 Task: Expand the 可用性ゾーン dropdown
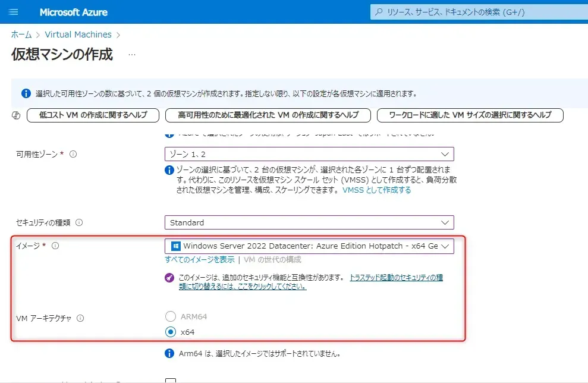click(x=309, y=154)
